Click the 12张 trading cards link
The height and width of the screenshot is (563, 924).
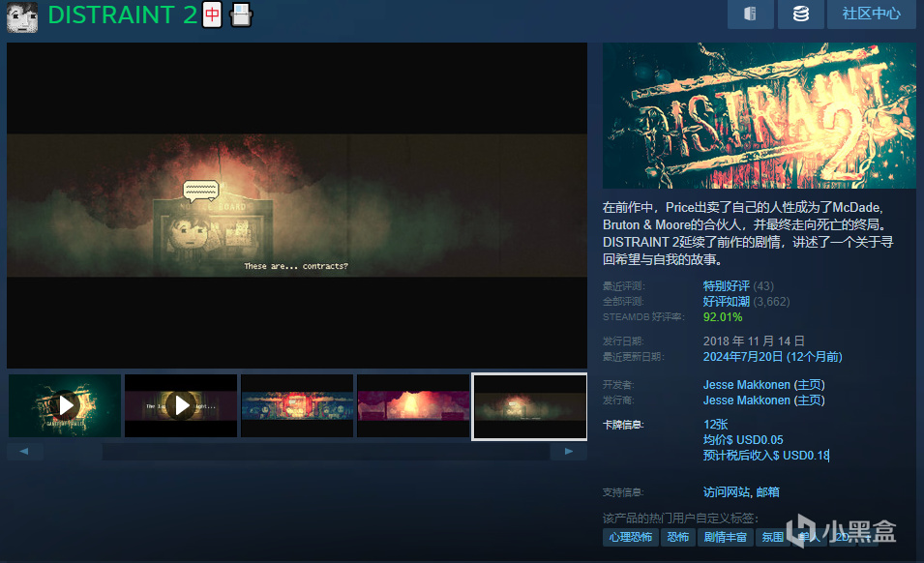tap(715, 425)
